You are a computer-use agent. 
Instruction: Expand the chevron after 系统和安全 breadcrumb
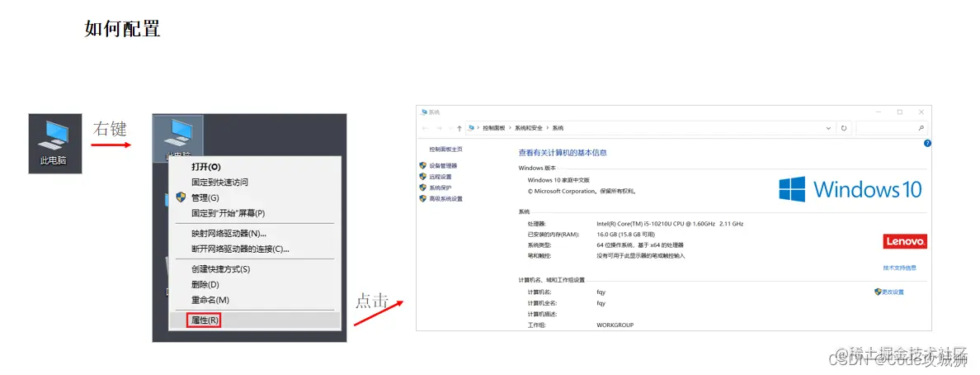point(548,128)
